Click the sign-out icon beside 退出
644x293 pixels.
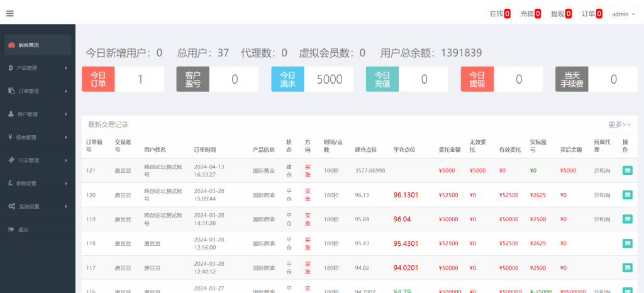pyautogui.click(x=11, y=229)
